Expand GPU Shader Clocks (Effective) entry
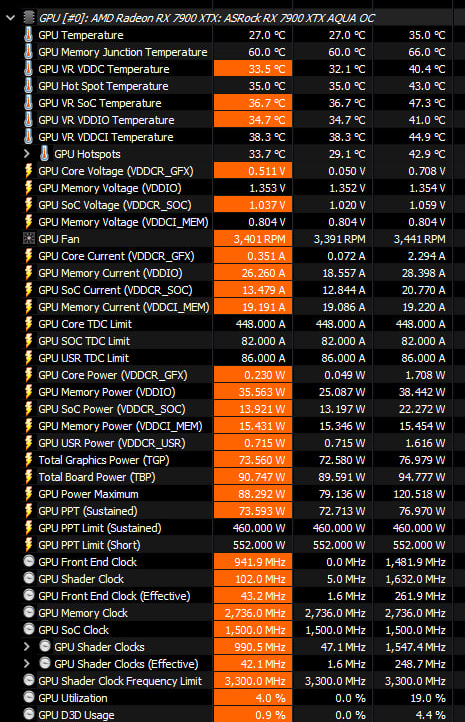Screen dimensions: 465x722 click(27, 664)
